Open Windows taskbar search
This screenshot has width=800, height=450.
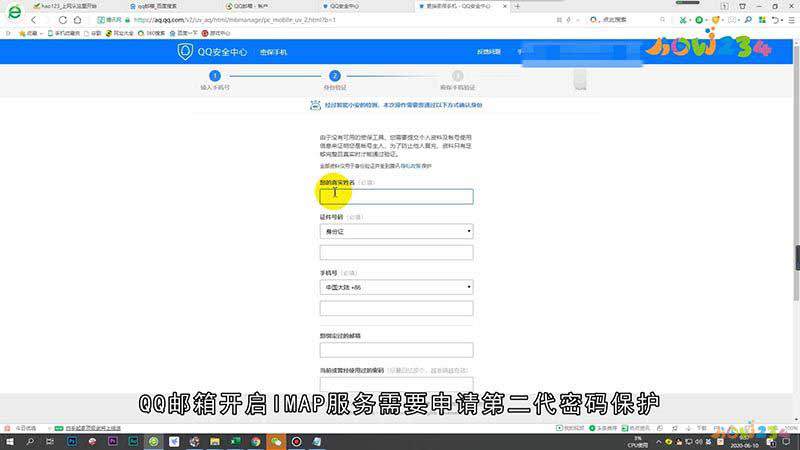30,442
